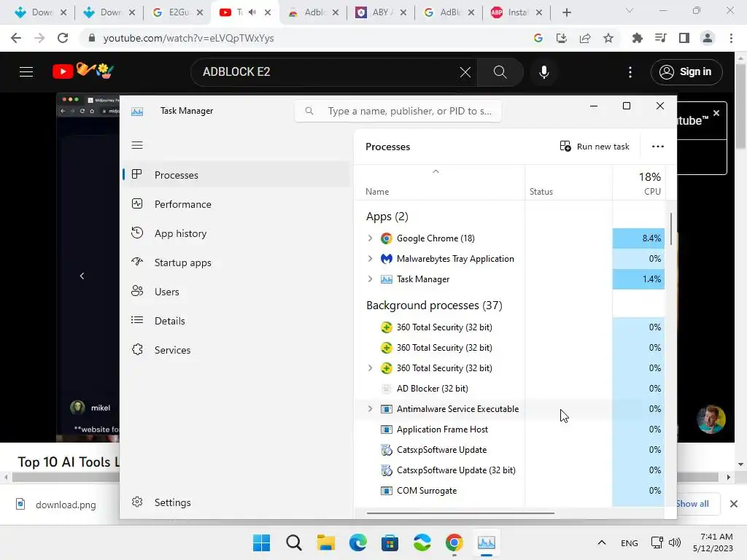Screen dimensions: 747x560
Task: Expand the Task Manager process row
Action: tap(370, 279)
